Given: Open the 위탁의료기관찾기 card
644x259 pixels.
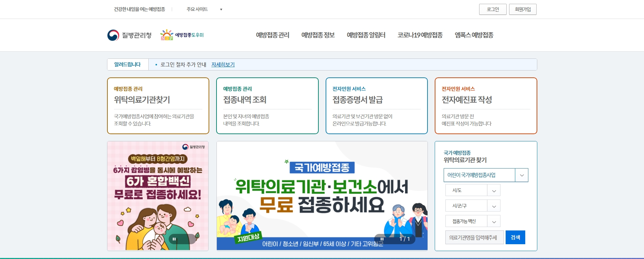Looking at the screenshot, I should tap(158, 106).
